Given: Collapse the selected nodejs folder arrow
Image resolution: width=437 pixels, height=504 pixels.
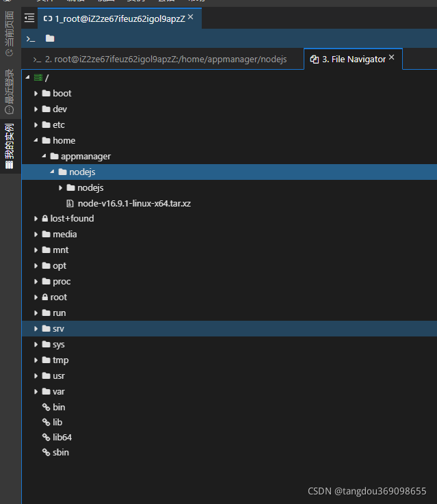Looking at the screenshot, I should 53,172.
